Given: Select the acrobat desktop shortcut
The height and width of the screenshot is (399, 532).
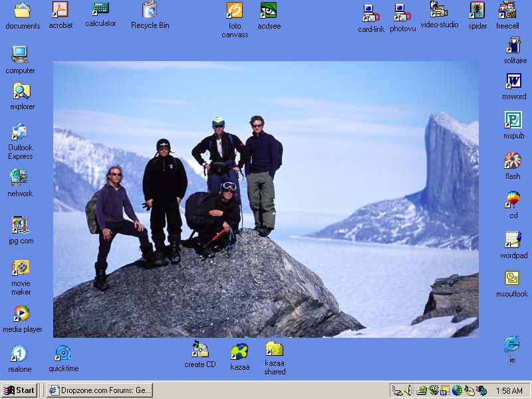Looking at the screenshot, I should (x=61, y=11).
